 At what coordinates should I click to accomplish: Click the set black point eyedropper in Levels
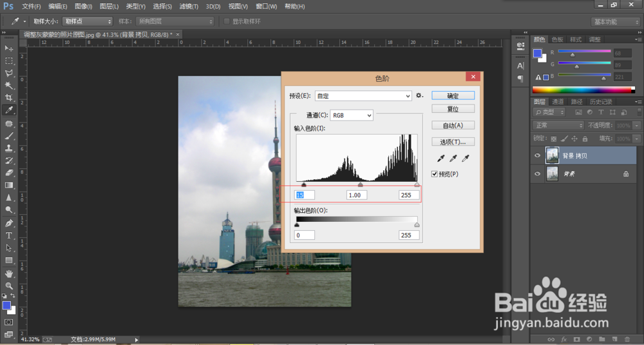tap(441, 159)
